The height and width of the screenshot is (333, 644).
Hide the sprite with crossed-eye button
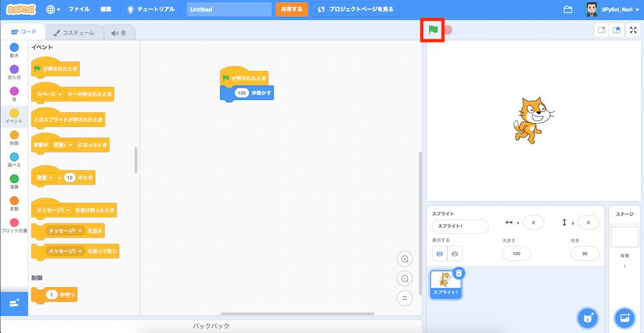[455, 254]
